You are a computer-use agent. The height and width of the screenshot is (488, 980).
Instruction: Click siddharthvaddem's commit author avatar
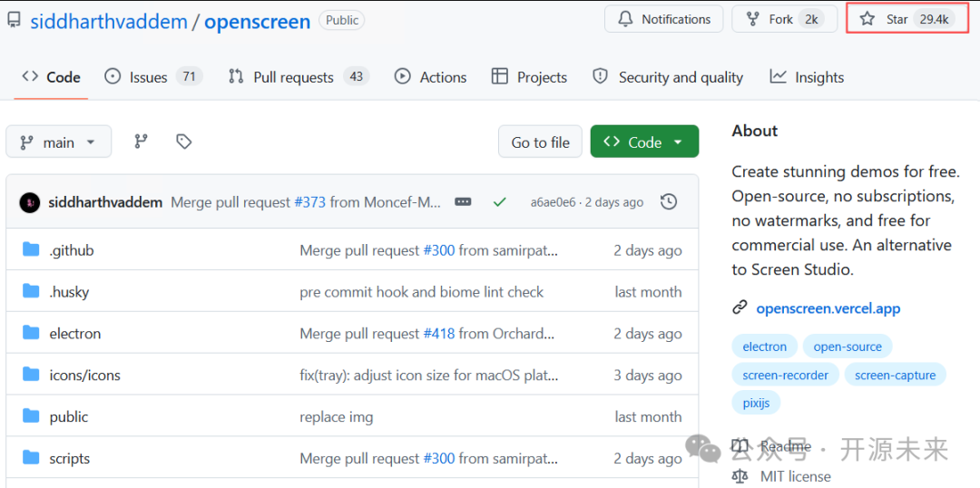[x=29, y=202]
